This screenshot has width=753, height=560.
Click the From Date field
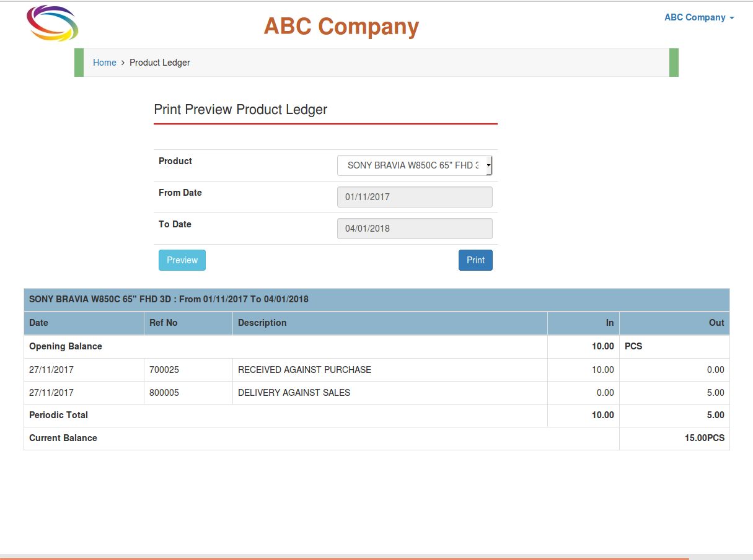(x=415, y=197)
